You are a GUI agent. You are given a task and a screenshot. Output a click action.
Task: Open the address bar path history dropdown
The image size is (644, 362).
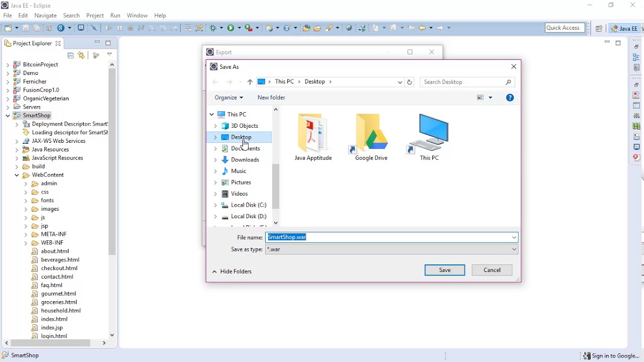coord(400,82)
